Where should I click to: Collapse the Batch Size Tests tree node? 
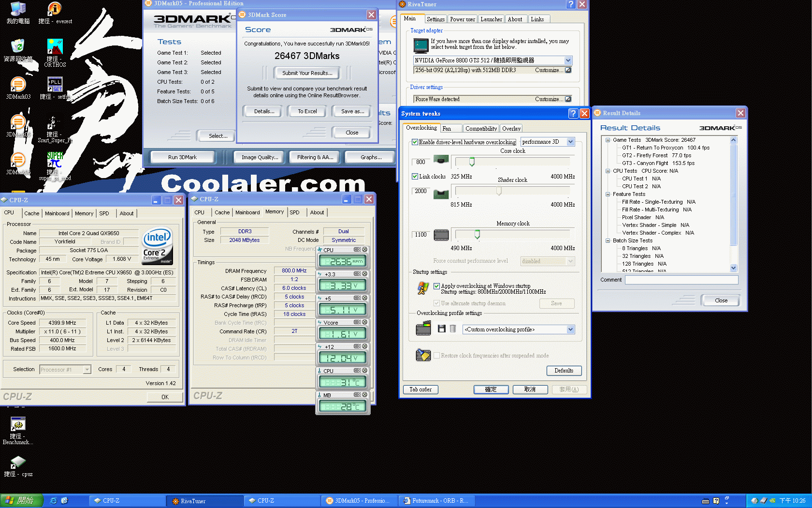(x=608, y=240)
